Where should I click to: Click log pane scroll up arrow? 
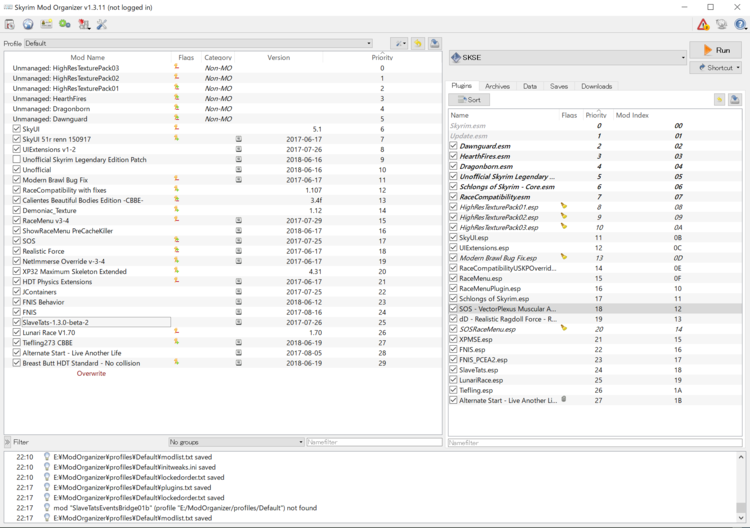tap(741, 457)
